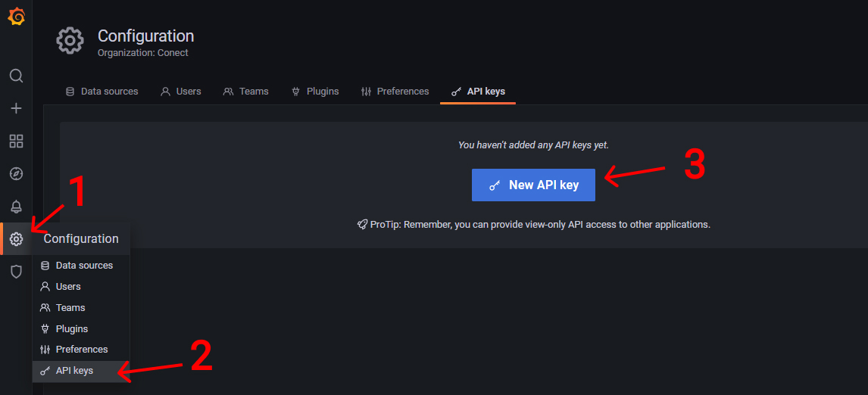Choose Preferences in Configuration flyout menu
The width and height of the screenshot is (868, 395).
(x=81, y=350)
